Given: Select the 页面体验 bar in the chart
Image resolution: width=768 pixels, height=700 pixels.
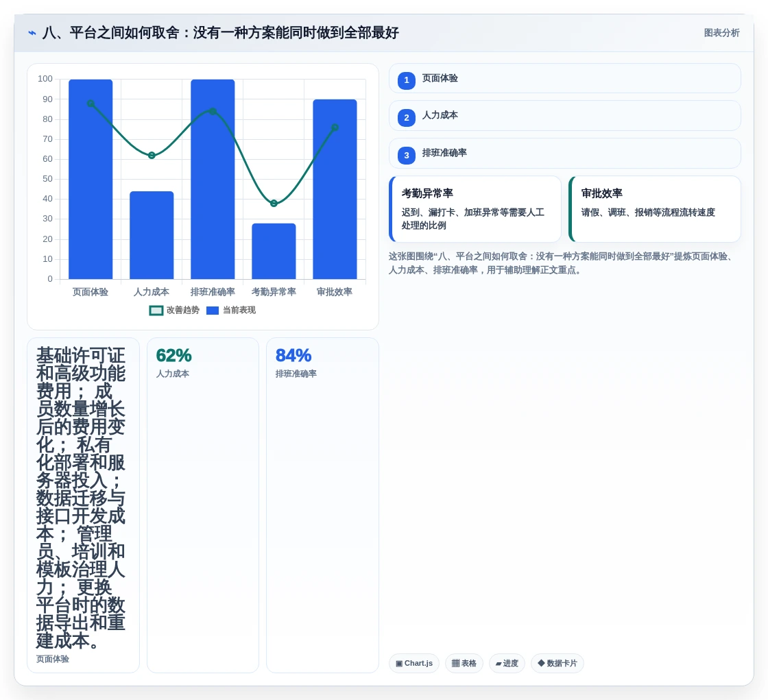Looking at the screenshot, I should (91, 180).
